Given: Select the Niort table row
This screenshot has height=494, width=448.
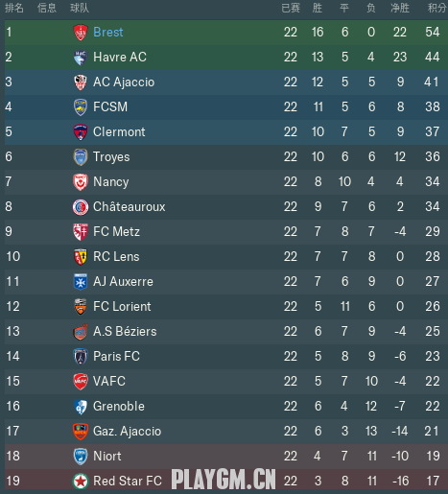Looking at the screenshot, I should (226, 456).
